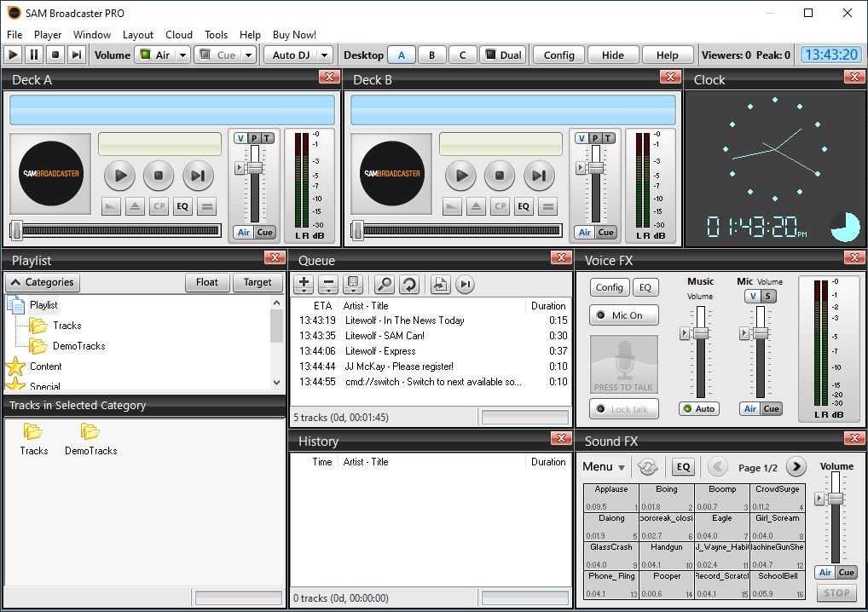
Task: Open the Deck A EQ
Action: [182, 207]
